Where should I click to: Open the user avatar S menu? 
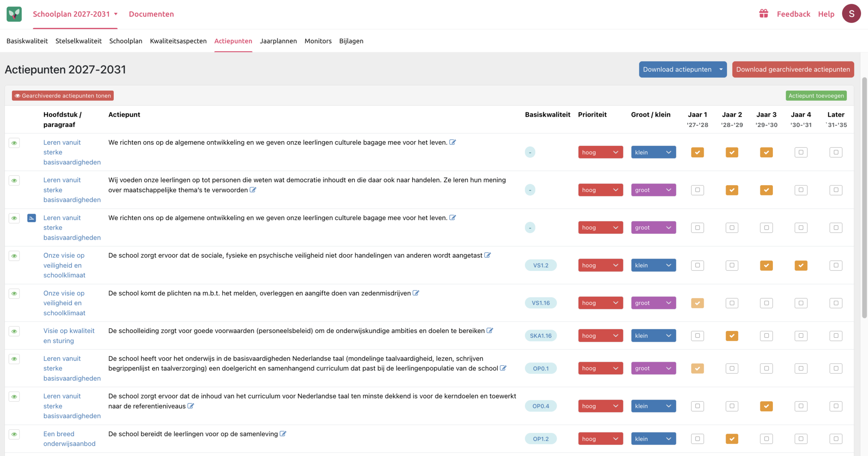(x=851, y=14)
